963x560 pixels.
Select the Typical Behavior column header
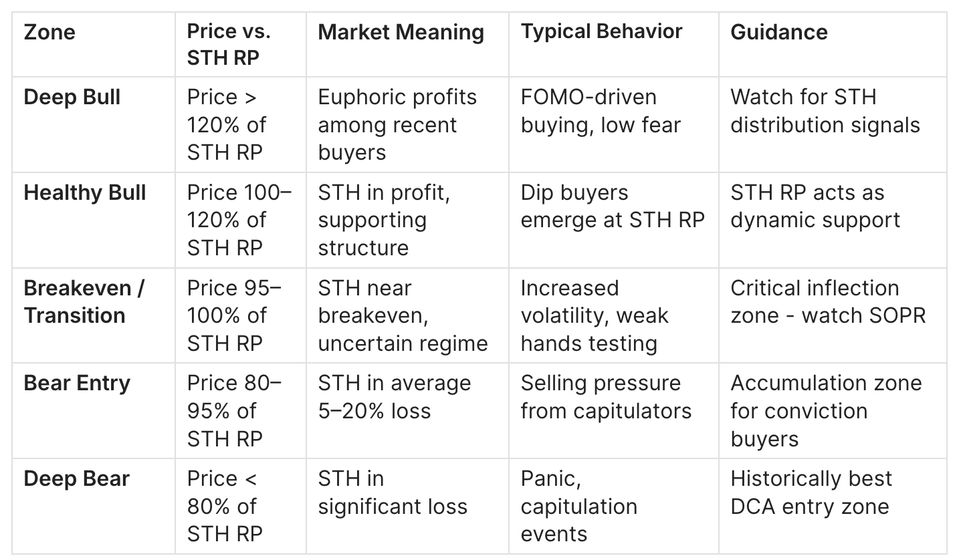point(601,31)
